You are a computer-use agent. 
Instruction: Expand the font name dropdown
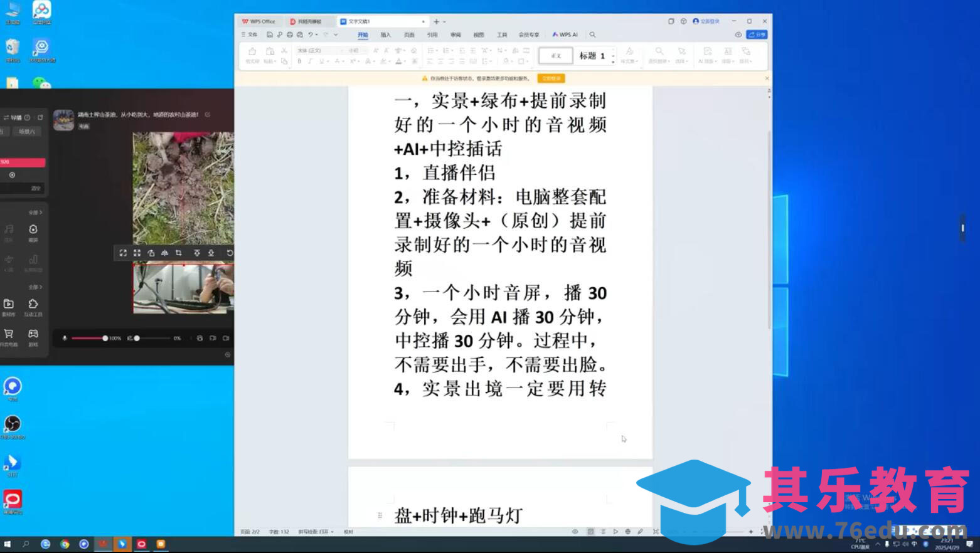341,50
